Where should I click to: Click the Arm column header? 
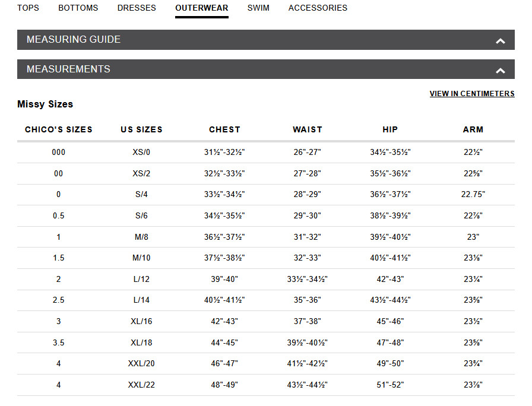point(473,129)
